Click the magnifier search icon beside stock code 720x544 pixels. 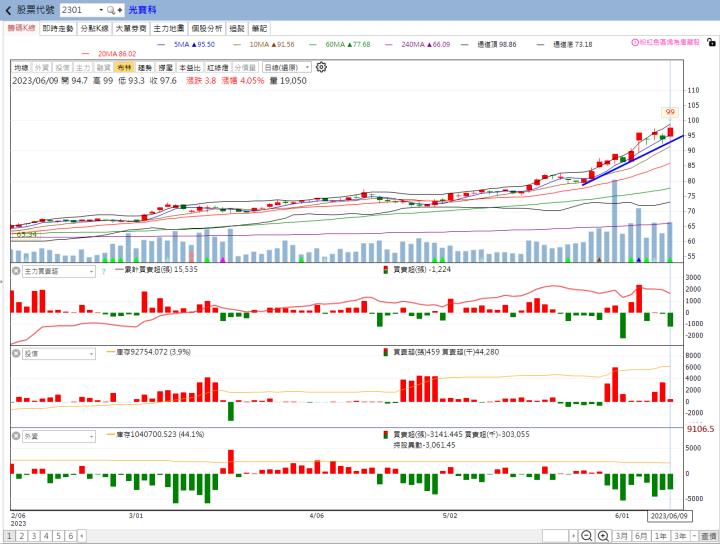(x=111, y=10)
